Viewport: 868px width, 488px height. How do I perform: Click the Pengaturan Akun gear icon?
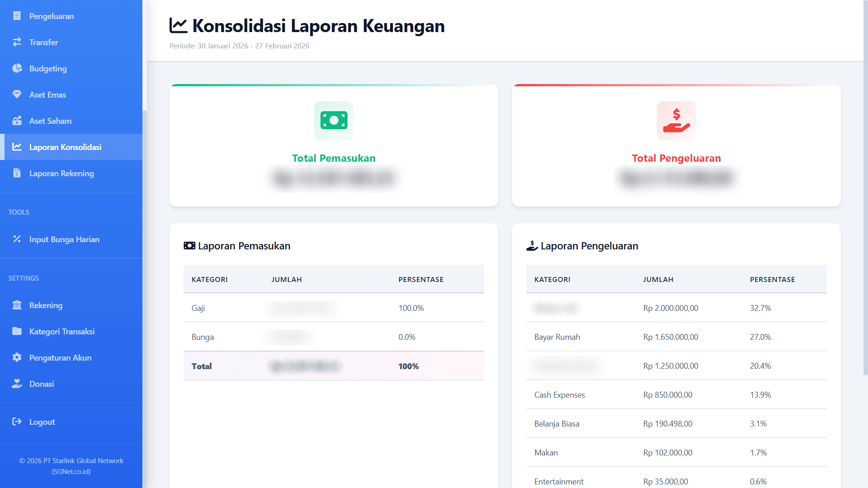click(17, 357)
